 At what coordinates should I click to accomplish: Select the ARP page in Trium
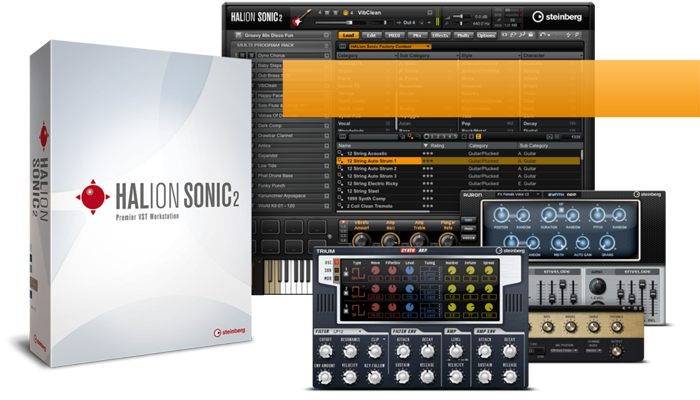tap(423, 250)
